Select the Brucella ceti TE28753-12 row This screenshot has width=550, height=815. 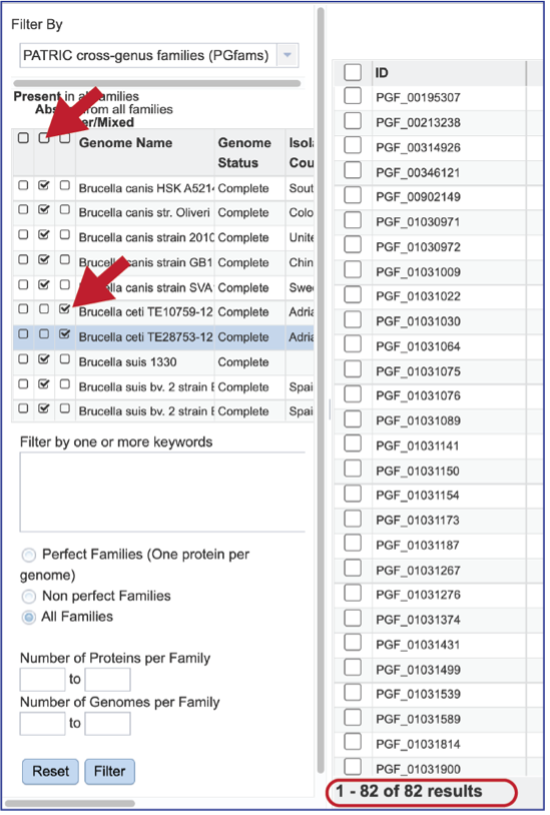coord(163,337)
